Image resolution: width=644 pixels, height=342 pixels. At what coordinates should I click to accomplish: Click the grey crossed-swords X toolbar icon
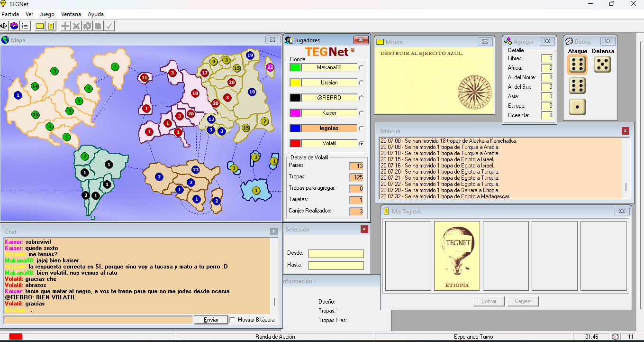point(76,26)
